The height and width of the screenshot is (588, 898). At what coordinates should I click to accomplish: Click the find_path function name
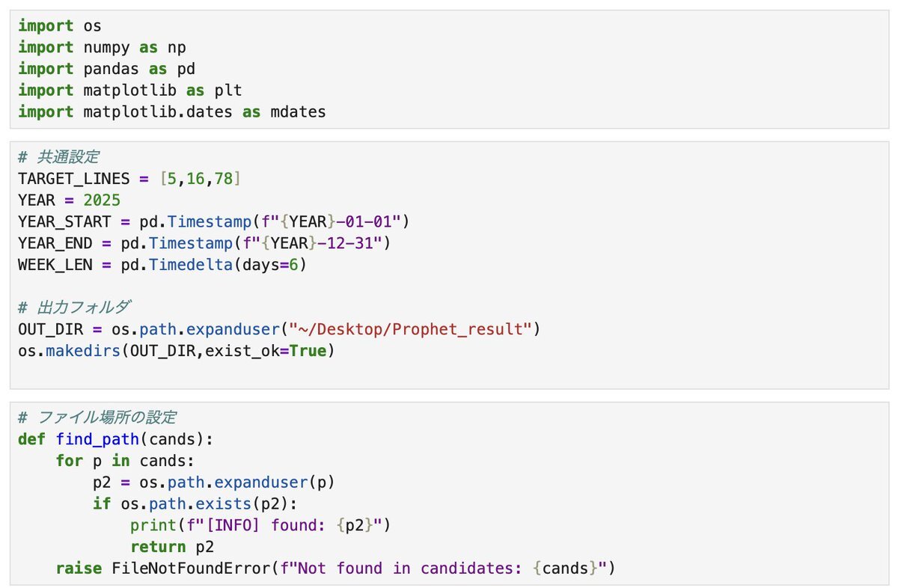coord(108,438)
